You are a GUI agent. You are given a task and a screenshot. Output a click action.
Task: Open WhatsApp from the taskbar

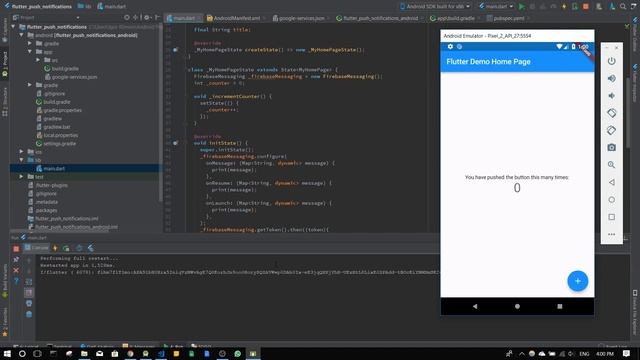tap(238, 353)
